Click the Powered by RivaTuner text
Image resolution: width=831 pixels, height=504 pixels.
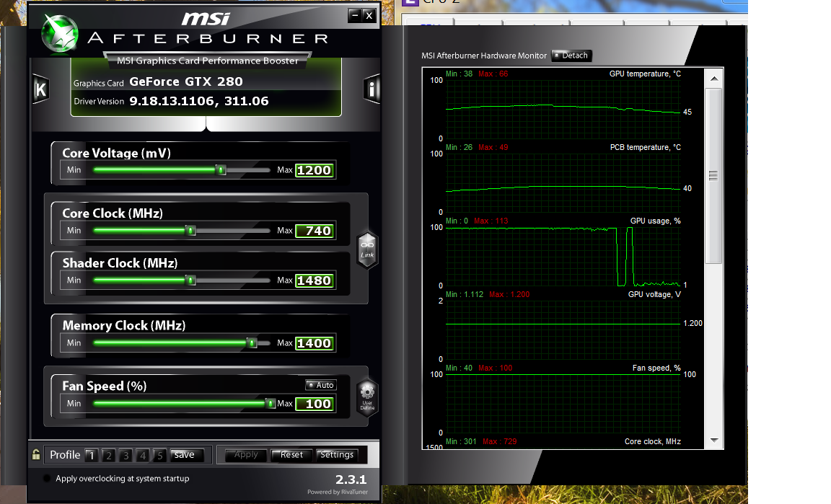coord(338,492)
